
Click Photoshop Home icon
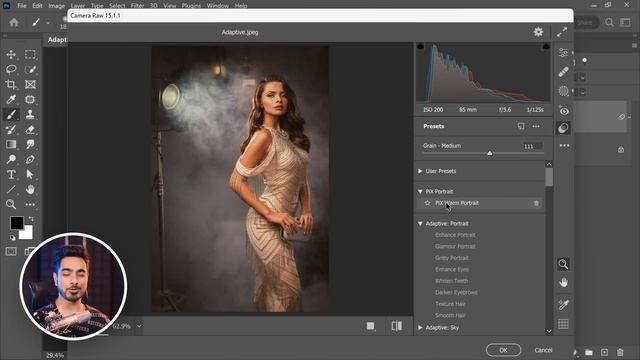pos(14,22)
